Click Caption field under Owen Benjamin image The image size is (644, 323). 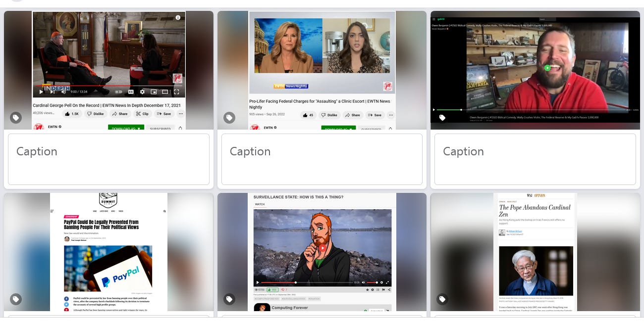(535, 159)
